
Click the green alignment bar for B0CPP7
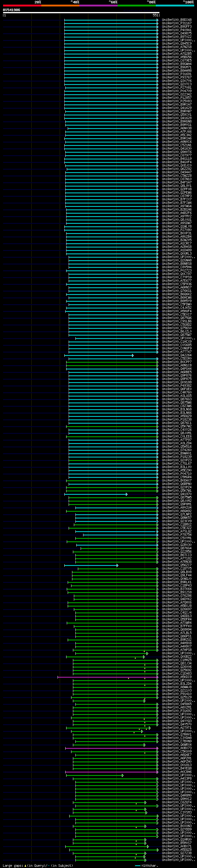point(112,362)
